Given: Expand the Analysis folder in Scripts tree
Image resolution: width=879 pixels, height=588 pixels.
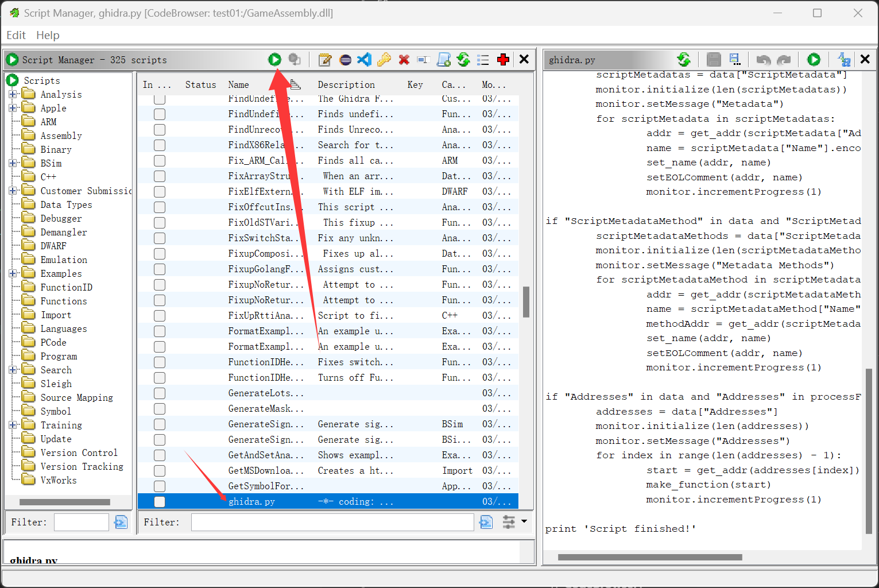Looking at the screenshot, I should pos(13,94).
